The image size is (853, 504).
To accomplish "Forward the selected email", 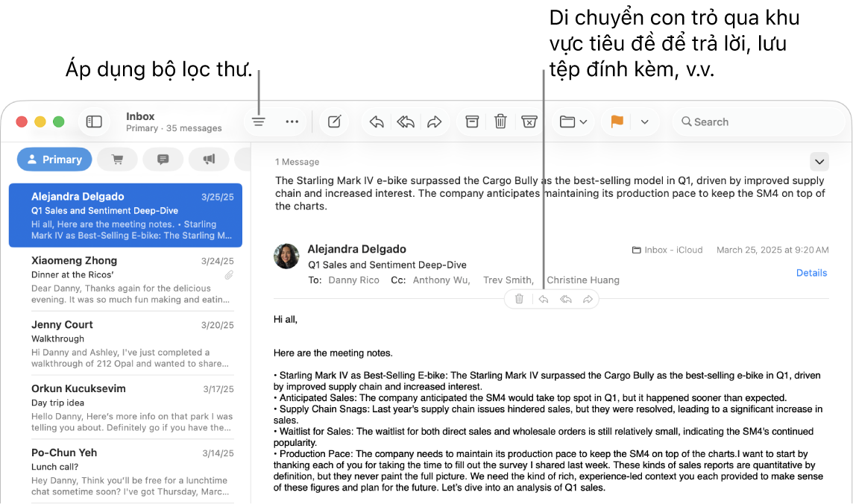I will [435, 122].
